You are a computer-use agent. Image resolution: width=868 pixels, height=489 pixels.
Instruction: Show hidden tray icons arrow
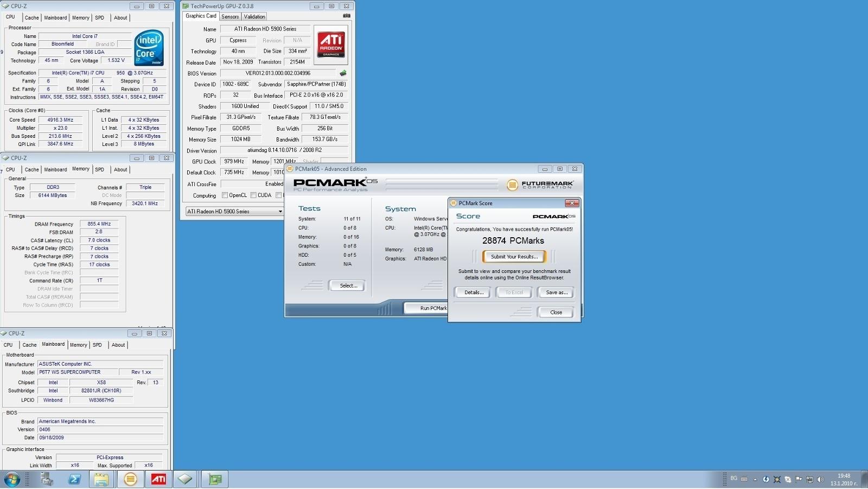point(755,480)
